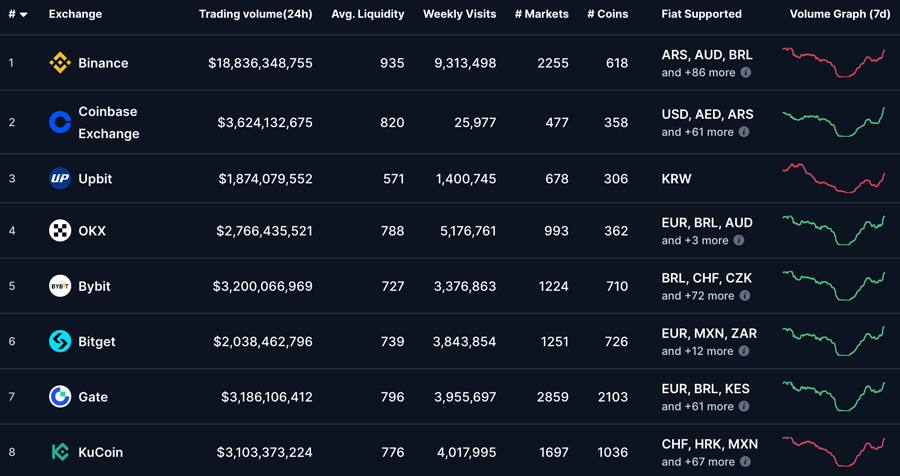
Task: Show fiat info icon for Coinbase row
Action: tap(744, 132)
